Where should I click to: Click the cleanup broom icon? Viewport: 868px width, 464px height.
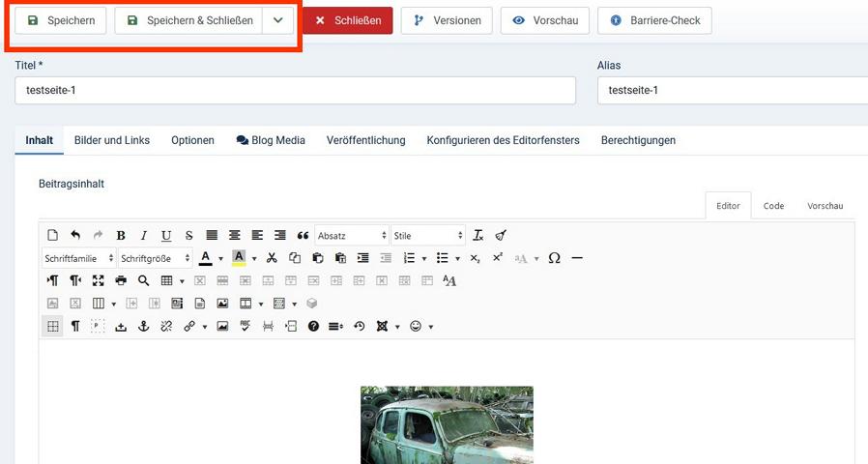[501, 235]
